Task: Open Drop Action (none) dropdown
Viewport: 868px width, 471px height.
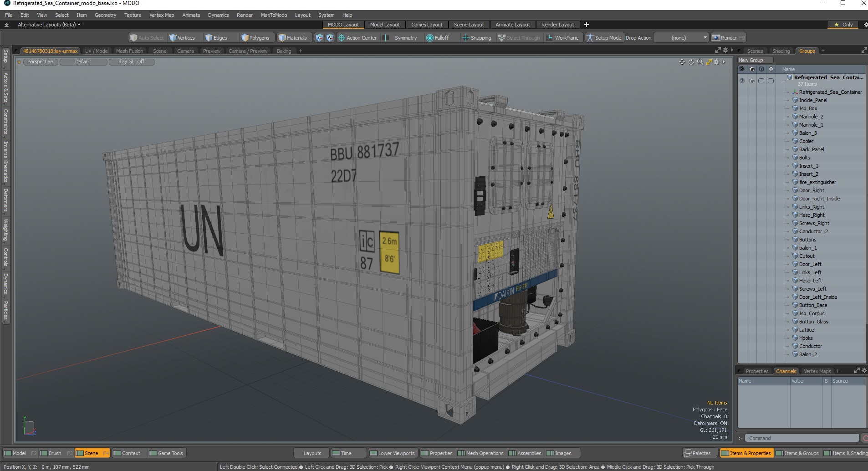Action: coord(681,38)
